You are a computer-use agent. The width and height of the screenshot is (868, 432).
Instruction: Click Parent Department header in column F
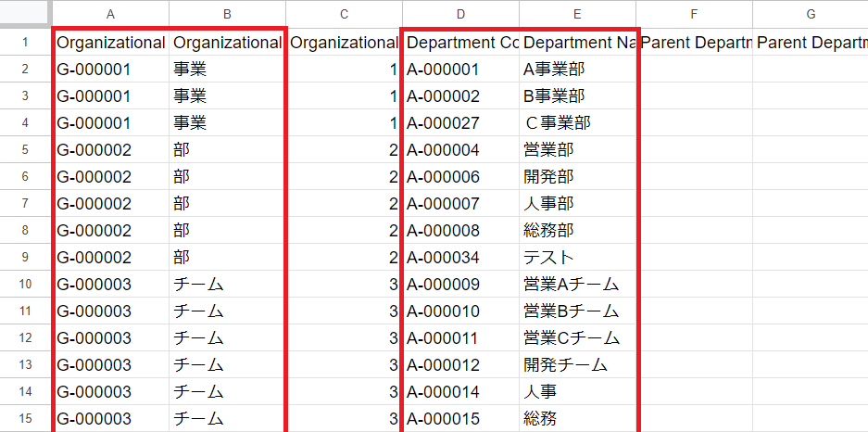pyautogui.click(x=695, y=43)
